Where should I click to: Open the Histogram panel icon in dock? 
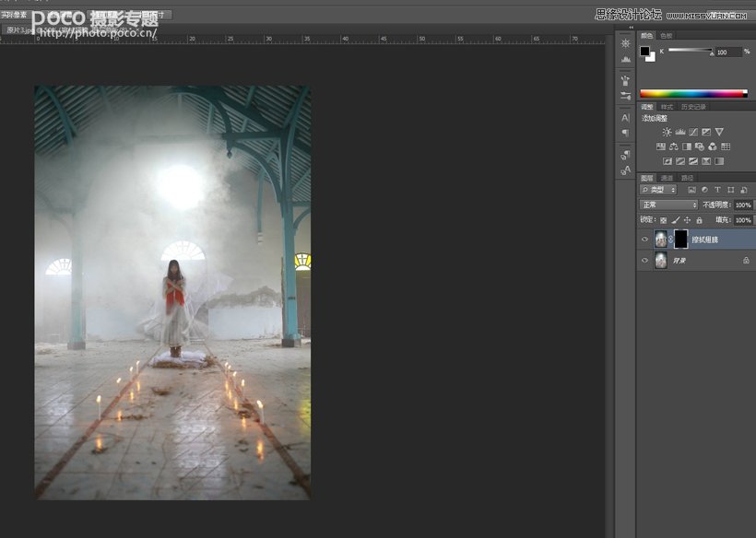pos(626,59)
